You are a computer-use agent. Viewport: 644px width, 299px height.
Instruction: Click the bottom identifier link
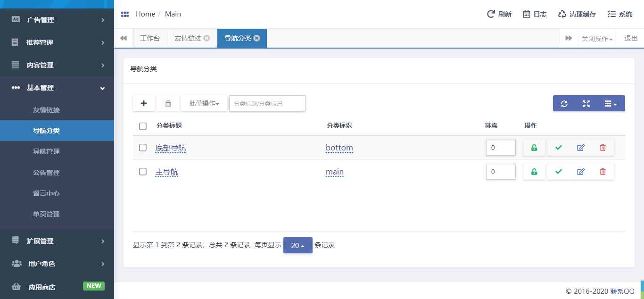click(339, 148)
